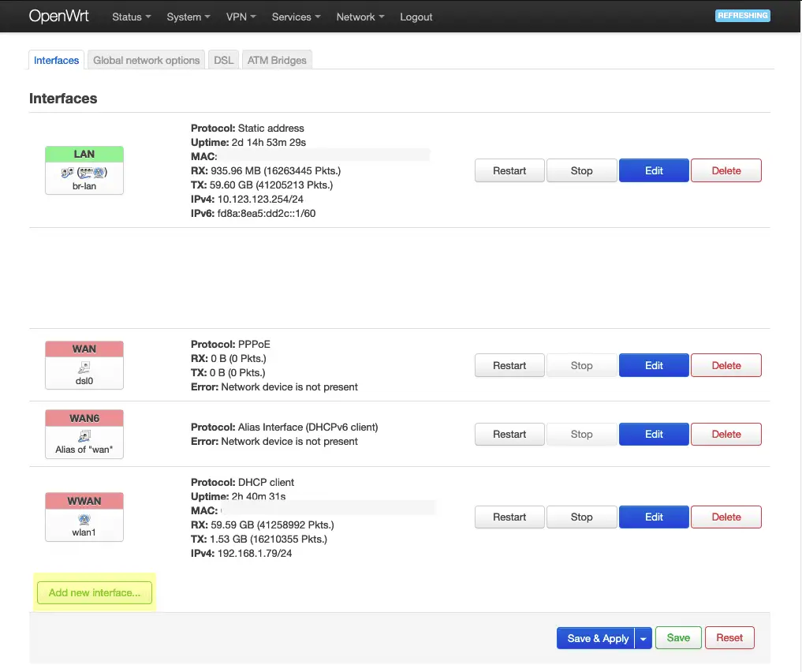Click Add new interface button

(x=95, y=592)
